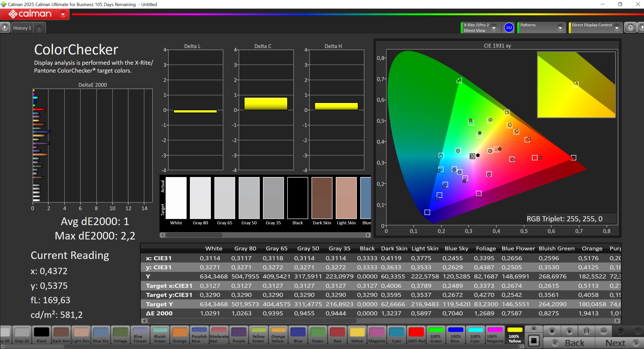Switch to History 1 tab
Screen dimensions: 644x349
22,28
